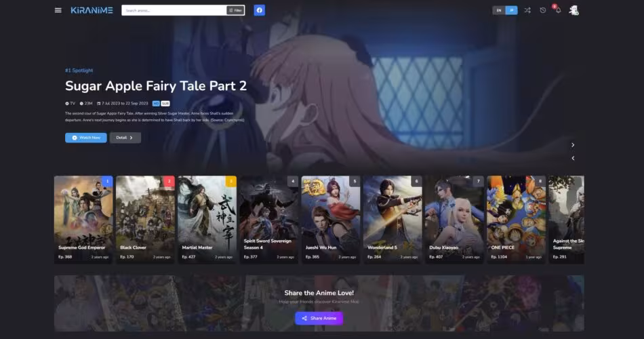Open Spirit Sword Sovereign Season 4 card
Screen dimensions: 644x339
coord(269,220)
